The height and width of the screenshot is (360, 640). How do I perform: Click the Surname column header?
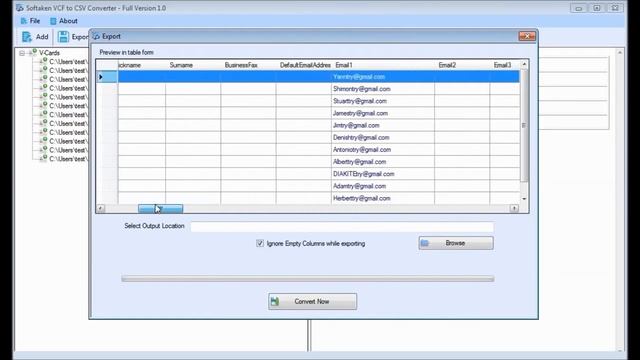pyautogui.click(x=193, y=65)
